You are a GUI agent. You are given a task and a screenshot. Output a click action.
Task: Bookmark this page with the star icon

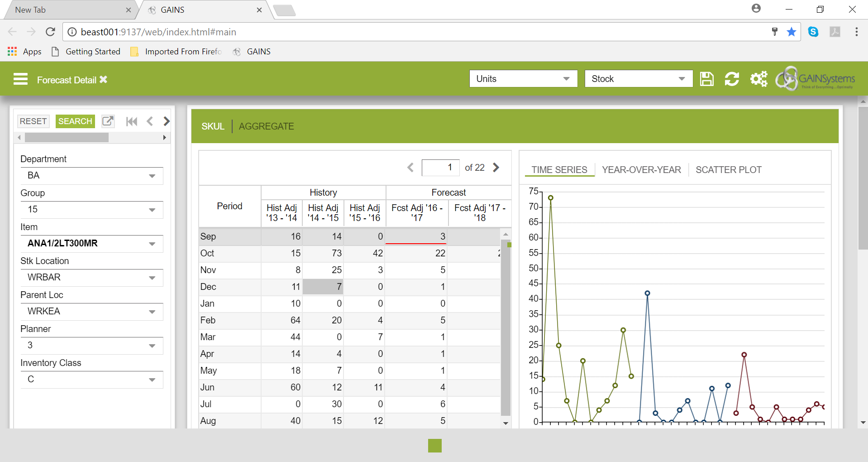click(792, 32)
